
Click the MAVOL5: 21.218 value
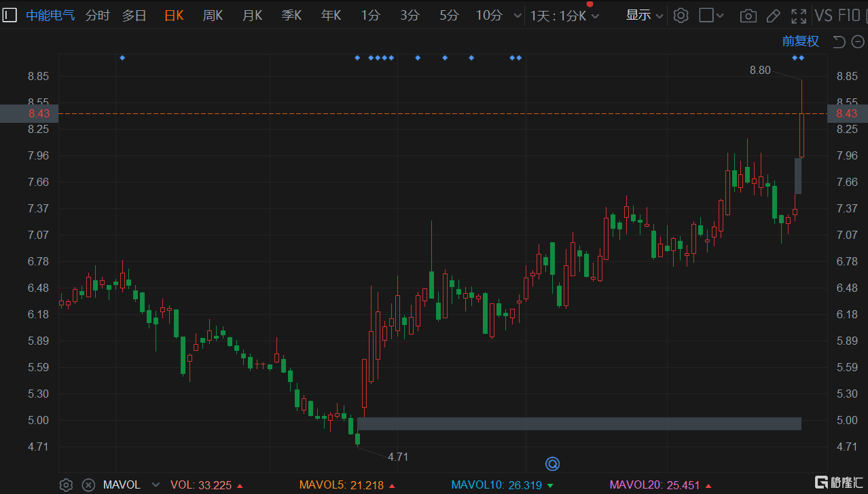342,485
